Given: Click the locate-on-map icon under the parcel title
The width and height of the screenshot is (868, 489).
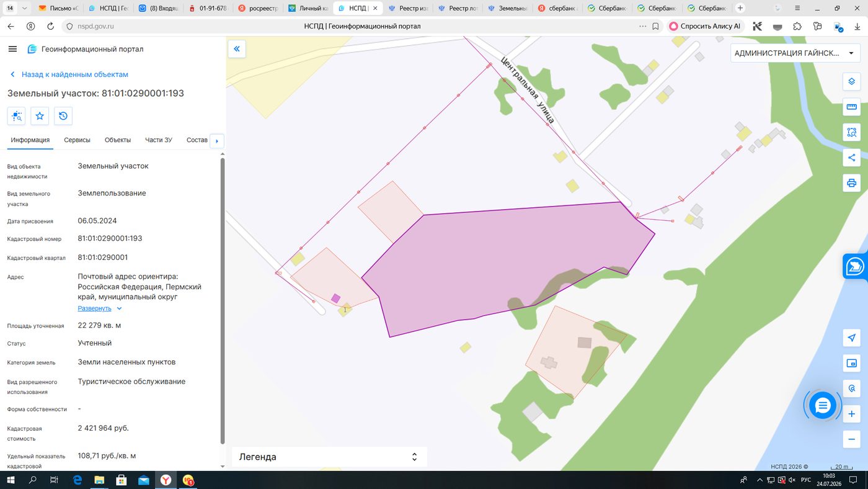Looking at the screenshot, I should 16,116.
